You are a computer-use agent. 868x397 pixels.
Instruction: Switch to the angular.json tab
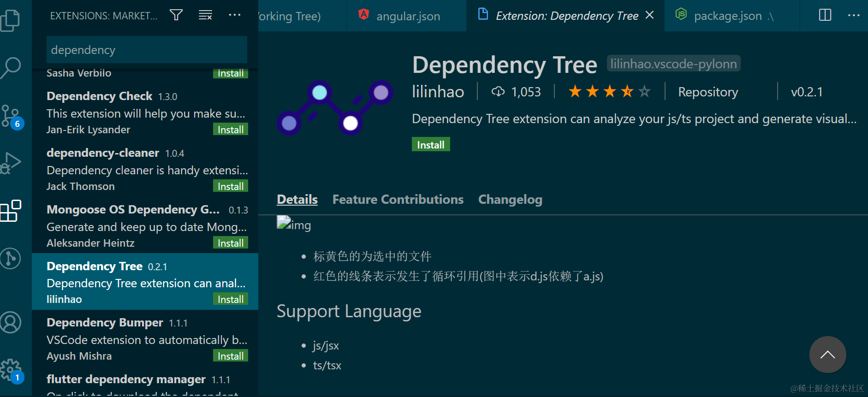407,16
